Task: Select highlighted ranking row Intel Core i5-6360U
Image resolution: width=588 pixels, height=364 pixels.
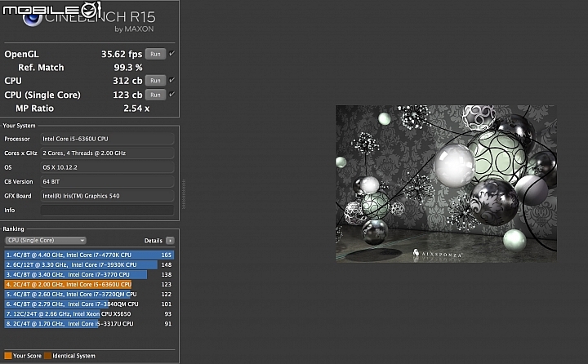Action: tap(89, 285)
